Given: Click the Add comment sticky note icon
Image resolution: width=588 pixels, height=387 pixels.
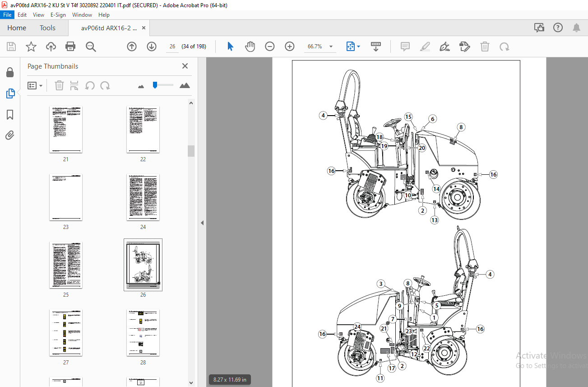Looking at the screenshot, I should pyautogui.click(x=405, y=47).
